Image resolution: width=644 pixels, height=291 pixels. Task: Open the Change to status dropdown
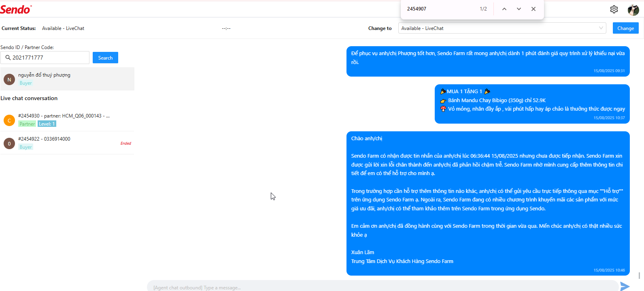tap(502, 28)
